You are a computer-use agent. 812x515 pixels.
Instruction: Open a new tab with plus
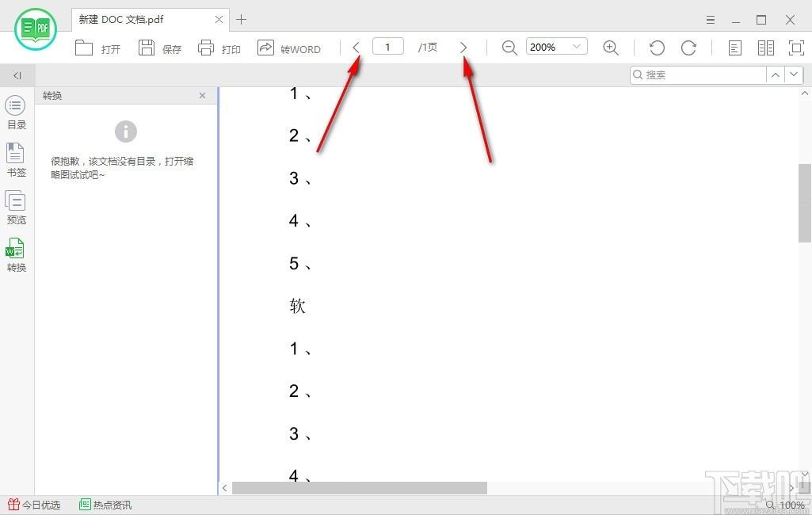pos(241,20)
